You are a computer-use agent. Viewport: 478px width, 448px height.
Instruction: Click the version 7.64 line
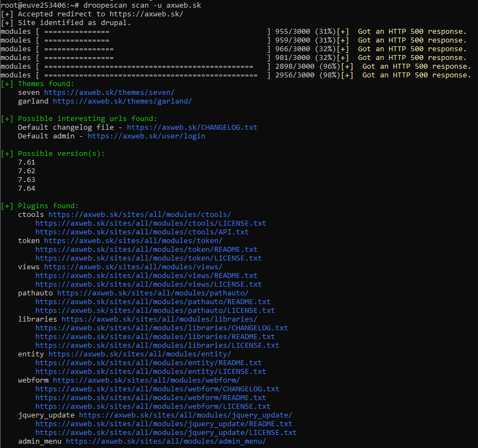(x=27, y=189)
